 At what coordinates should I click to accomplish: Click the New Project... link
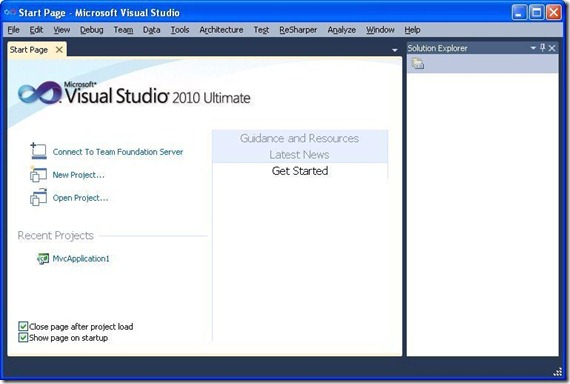click(x=79, y=175)
